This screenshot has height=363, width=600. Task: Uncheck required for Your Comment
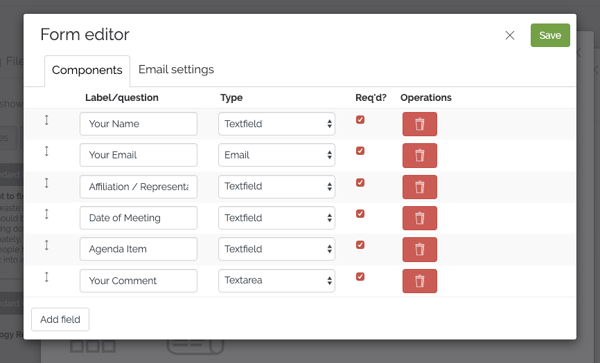(x=360, y=277)
